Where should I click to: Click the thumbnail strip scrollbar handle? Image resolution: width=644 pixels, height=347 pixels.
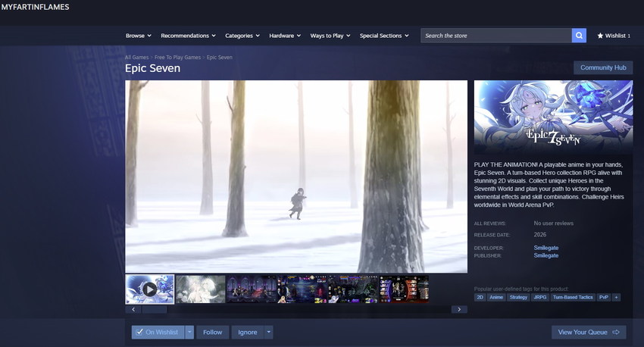[x=155, y=309]
